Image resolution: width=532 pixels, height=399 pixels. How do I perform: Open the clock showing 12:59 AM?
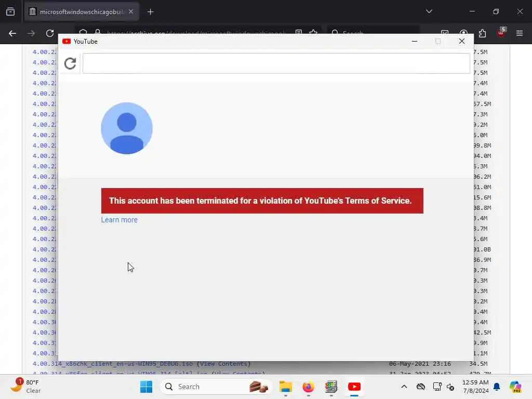pyautogui.click(x=475, y=387)
